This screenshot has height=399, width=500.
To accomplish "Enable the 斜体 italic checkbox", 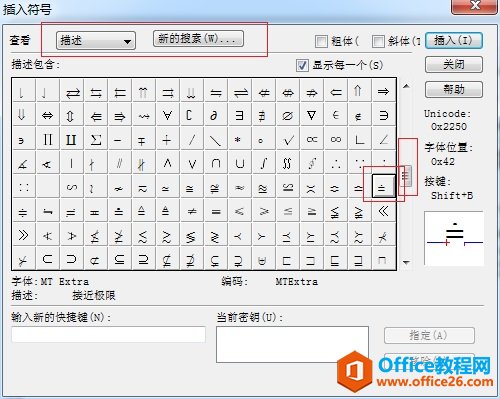I will (378, 41).
